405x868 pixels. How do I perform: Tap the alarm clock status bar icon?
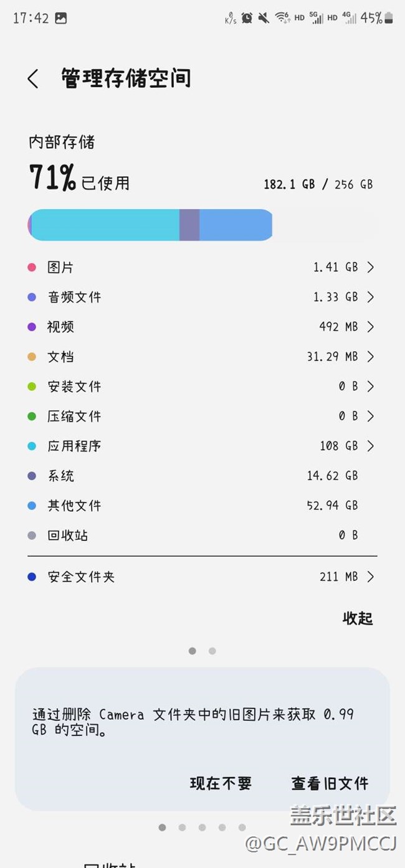(x=247, y=18)
